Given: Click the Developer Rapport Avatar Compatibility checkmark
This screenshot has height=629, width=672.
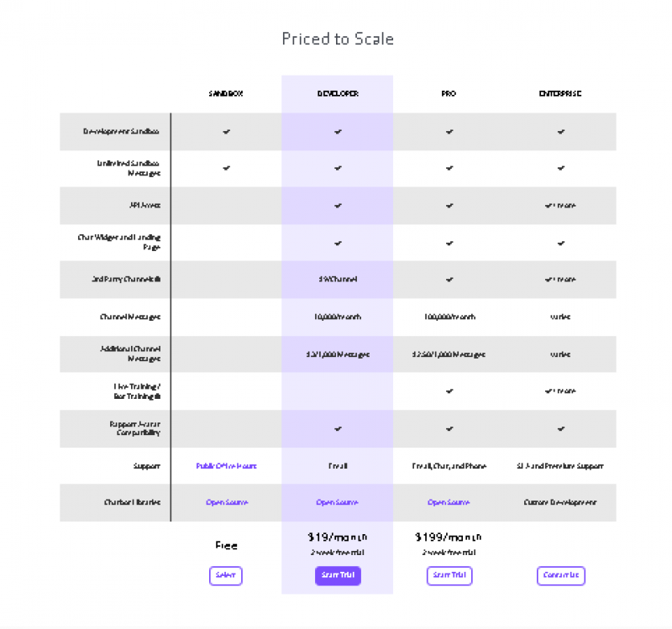Looking at the screenshot, I should pos(338,428).
